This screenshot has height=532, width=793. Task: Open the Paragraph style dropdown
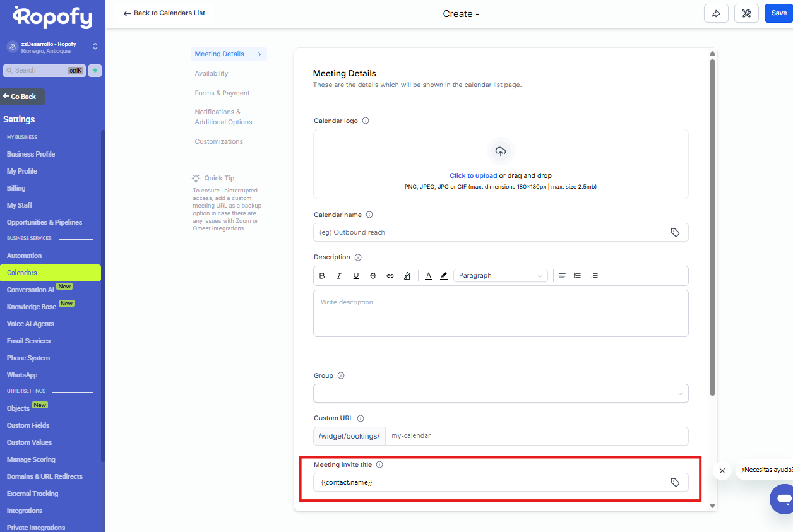pos(500,276)
